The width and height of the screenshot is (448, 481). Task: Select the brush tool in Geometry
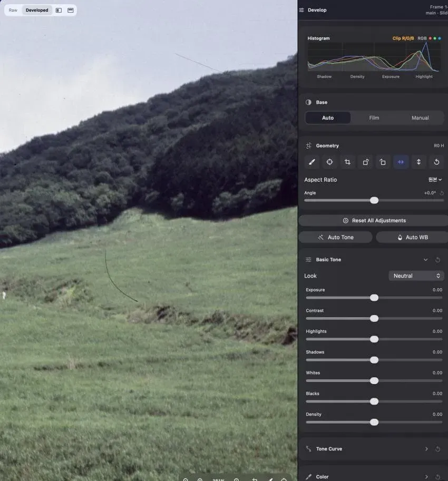click(312, 162)
